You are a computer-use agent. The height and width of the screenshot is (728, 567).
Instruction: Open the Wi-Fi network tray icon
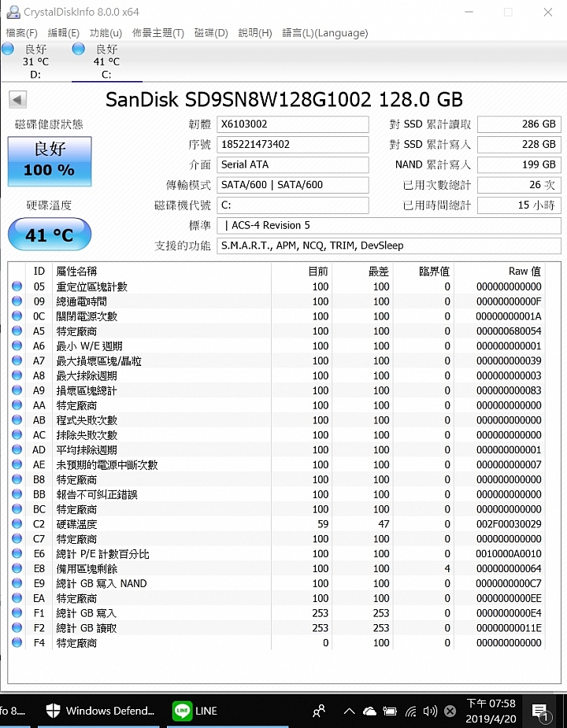[410, 711]
